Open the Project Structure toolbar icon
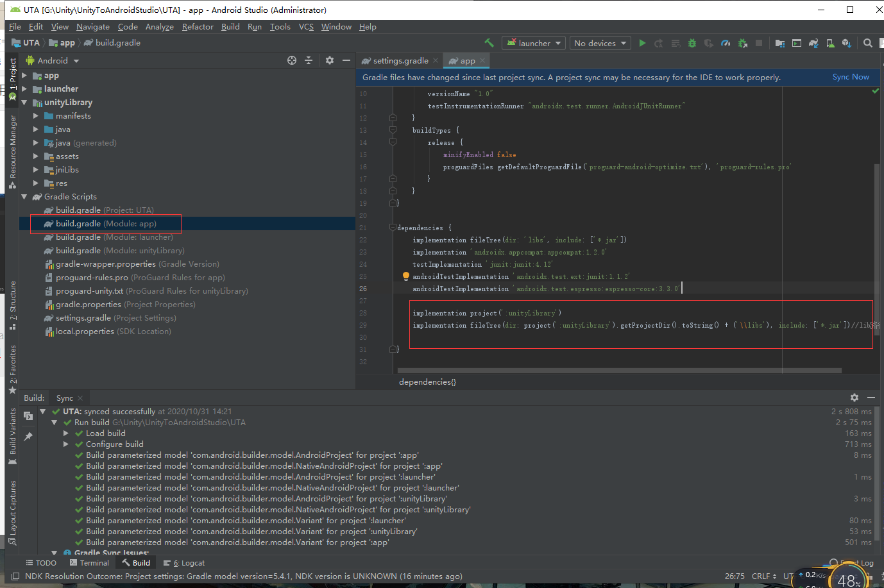884x588 pixels. [x=780, y=43]
